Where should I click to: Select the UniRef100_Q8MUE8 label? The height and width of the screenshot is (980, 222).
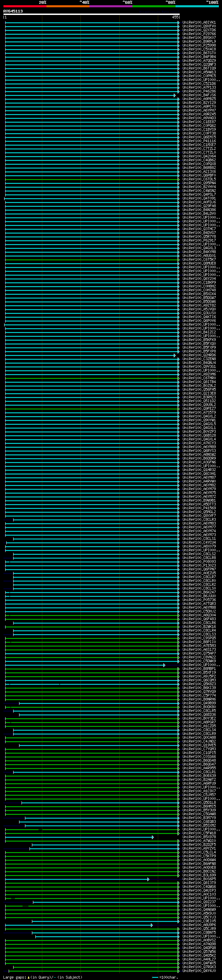199,263
